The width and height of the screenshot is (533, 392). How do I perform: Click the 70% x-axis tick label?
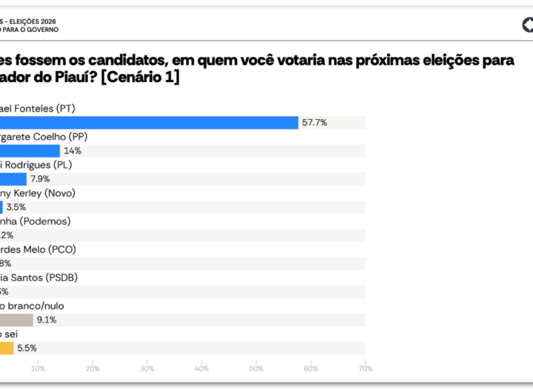pyautogui.click(x=365, y=368)
